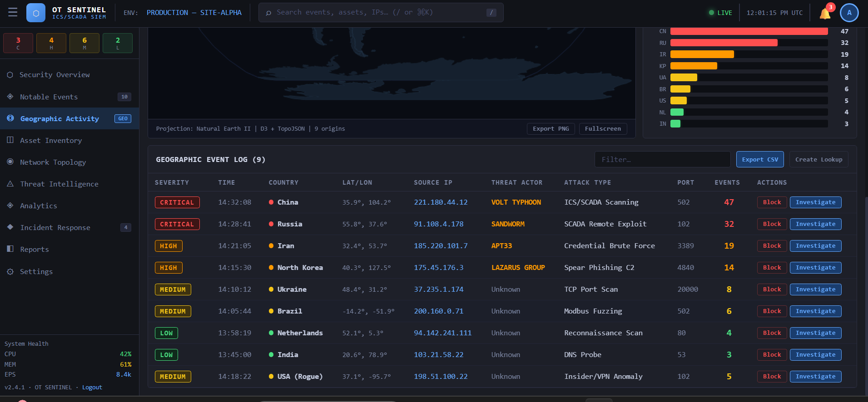Image resolution: width=868 pixels, height=402 pixels.
Task: Open the notifications bell
Action: [825, 13]
